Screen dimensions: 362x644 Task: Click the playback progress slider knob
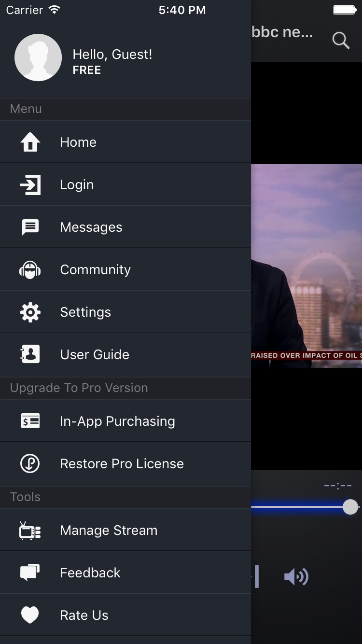click(x=350, y=507)
